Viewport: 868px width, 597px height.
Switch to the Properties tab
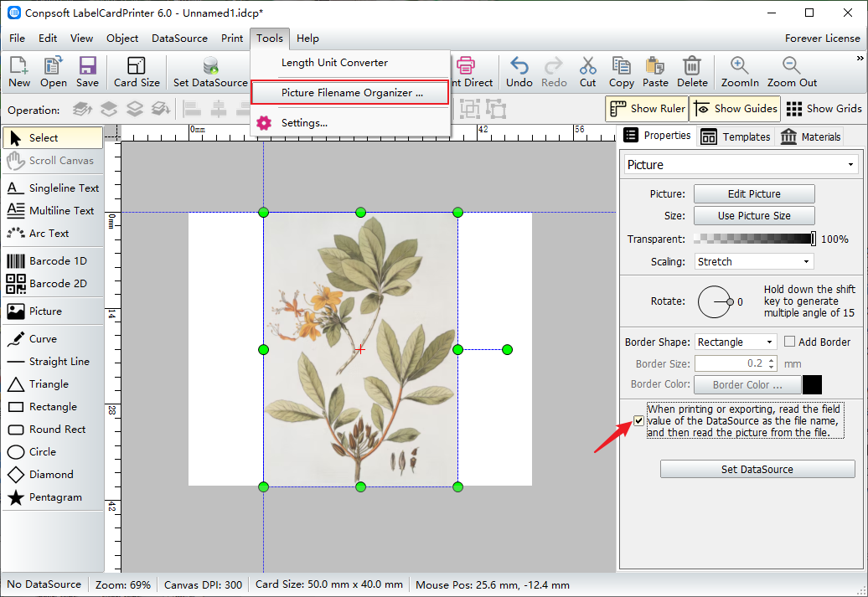coord(657,136)
